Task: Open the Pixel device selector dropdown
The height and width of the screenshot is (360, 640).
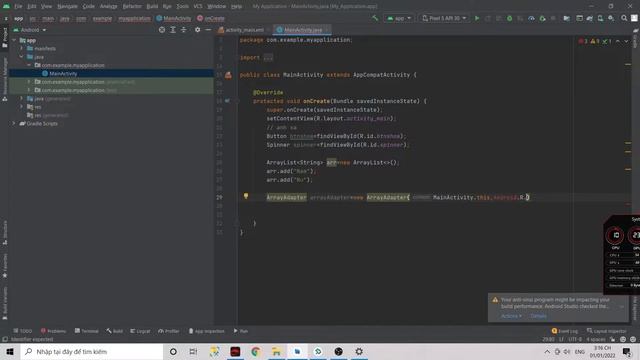Action: (x=444, y=18)
